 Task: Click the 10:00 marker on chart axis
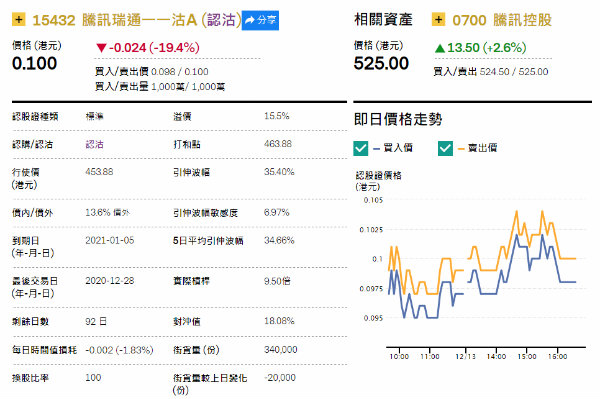tap(399, 356)
